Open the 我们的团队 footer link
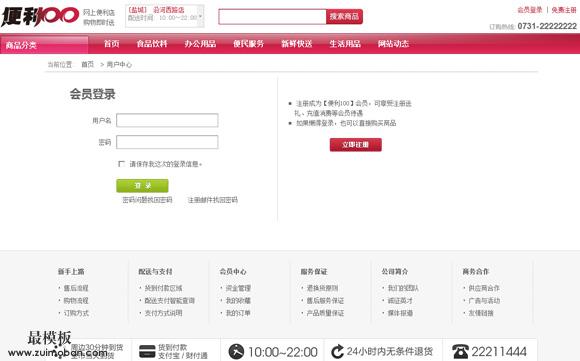Image resolution: width=580 pixels, height=361 pixels. 403,288
